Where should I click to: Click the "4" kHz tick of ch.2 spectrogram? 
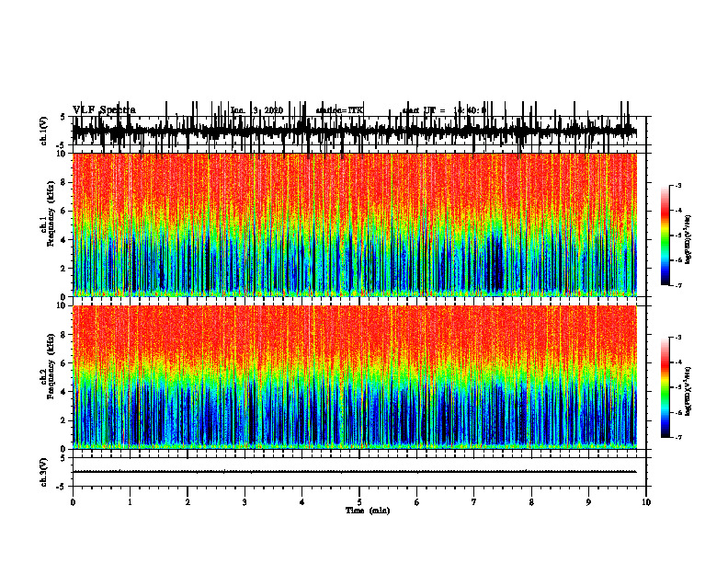click(x=64, y=392)
